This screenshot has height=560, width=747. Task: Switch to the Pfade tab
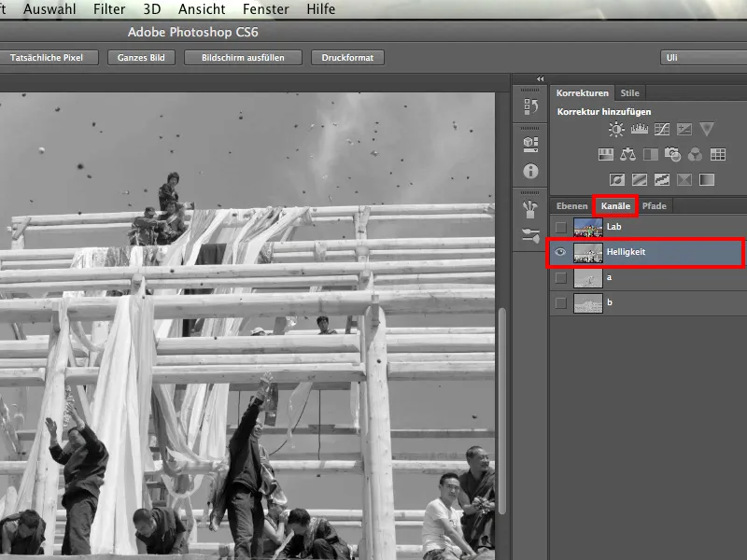[x=655, y=205]
